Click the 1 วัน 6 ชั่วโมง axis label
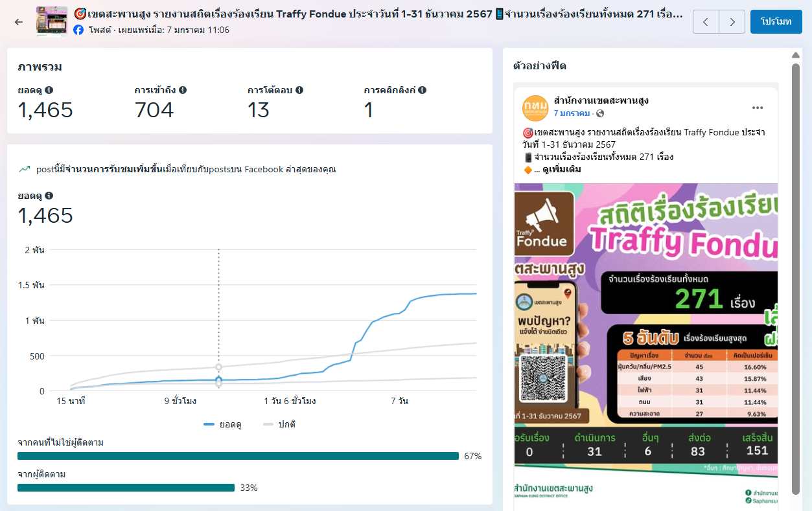Screen dimensions: 812x511 (x=290, y=402)
